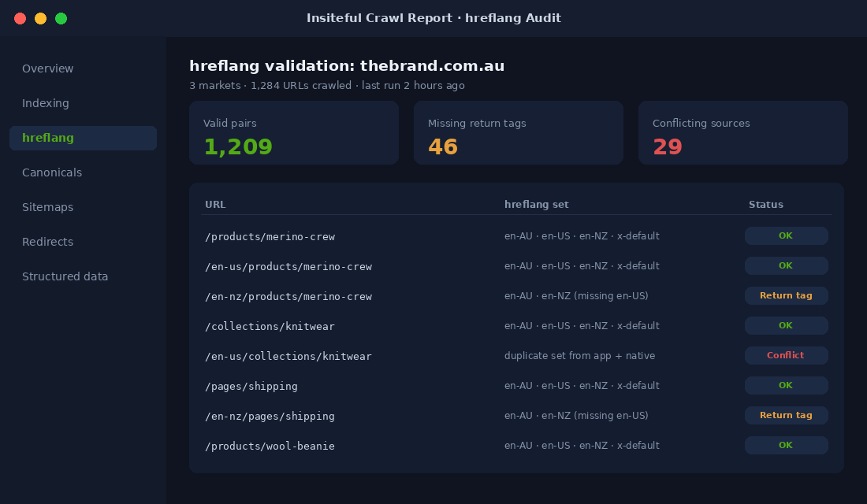
Task: Click OK status for /products/wool-beanie
Action: pos(787,446)
